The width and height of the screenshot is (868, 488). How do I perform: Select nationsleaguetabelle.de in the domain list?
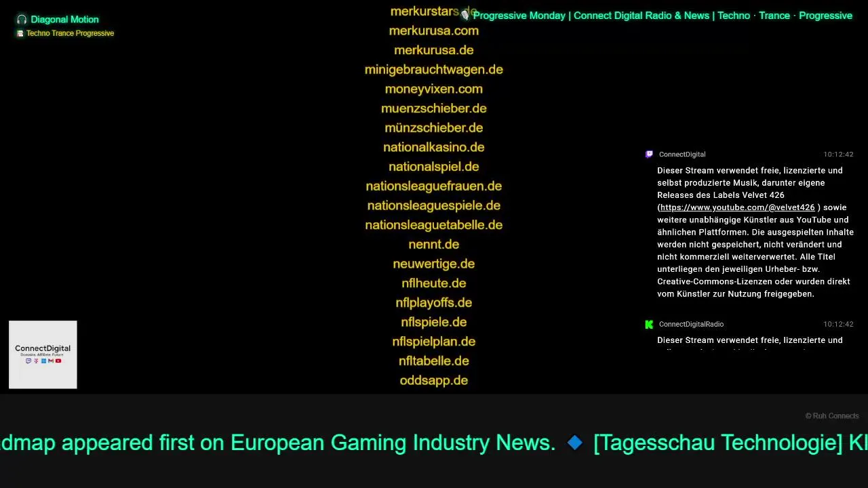coord(434,225)
